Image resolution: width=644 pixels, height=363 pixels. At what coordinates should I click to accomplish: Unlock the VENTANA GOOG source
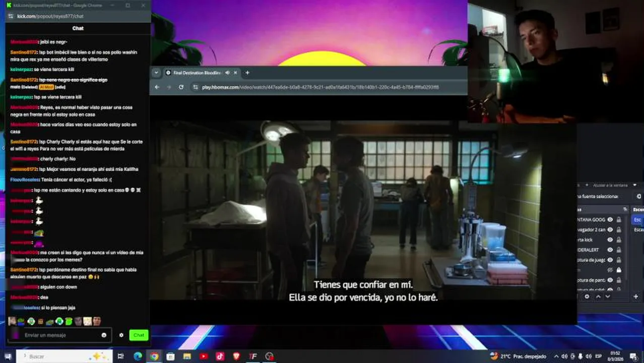tap(619, 220)
